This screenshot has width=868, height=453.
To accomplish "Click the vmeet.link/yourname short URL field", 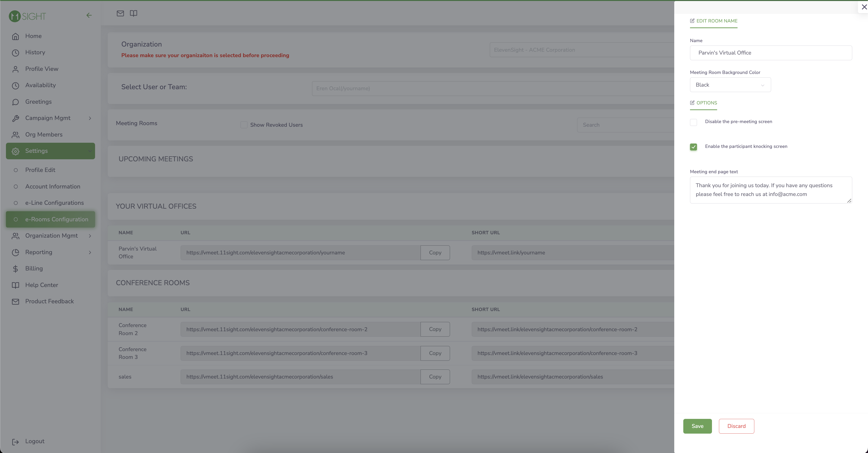I will [573, 253].
